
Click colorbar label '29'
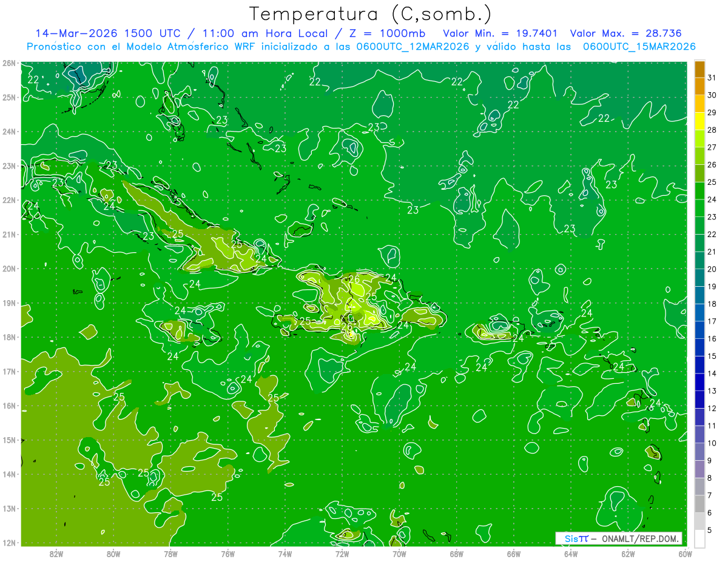pyautogui.click(x=712, y=113)
